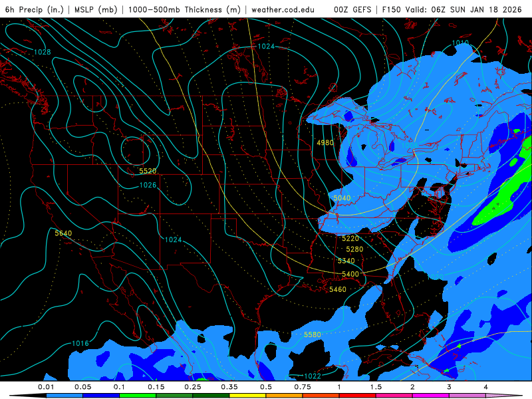The image size is (532, 399).
Task: Click the bright green 0.1-0.15 legend swatch
Action: (138, 396)
